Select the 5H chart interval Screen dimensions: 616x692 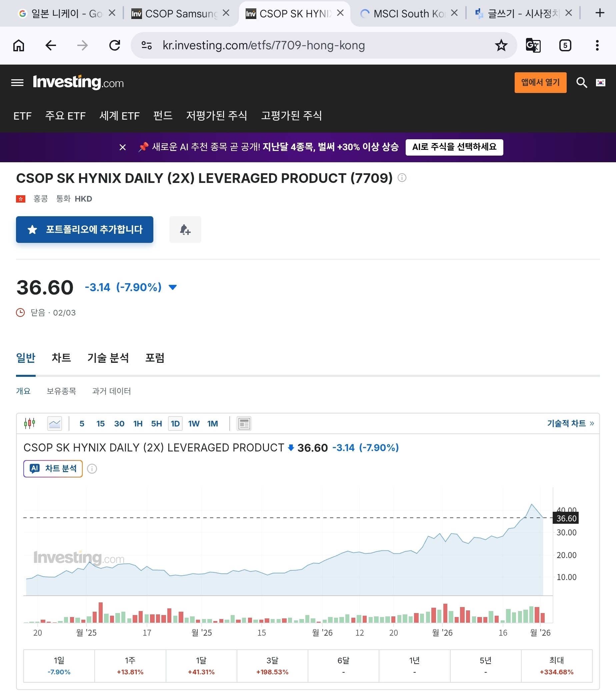tap(156, 423)
